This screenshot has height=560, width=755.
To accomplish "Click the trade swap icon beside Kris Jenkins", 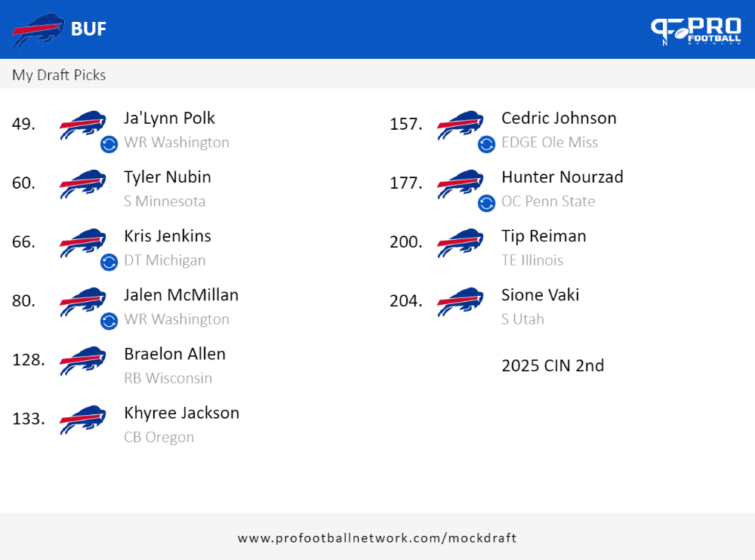I will coord(109,262).
